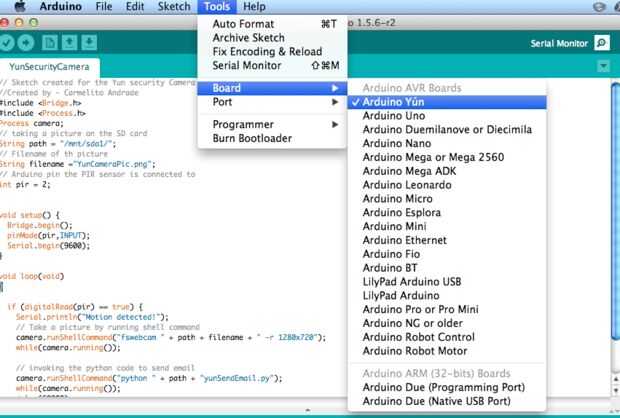Image resolution: width=620 pixels, height=418 pixels.
Task: Pick Arduino Micro board
Action: (447, 199)
